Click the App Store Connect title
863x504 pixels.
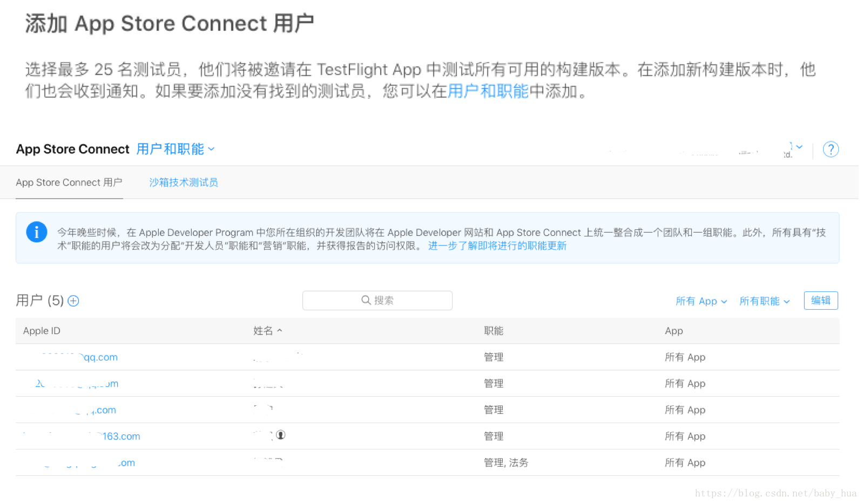pos(73,149)
